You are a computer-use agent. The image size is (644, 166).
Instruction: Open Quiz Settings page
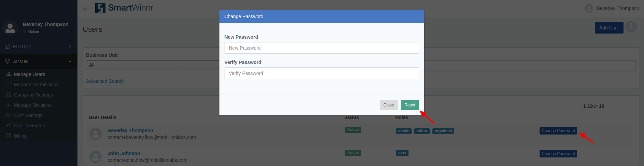pyautogui.click(x=28, y=115)
